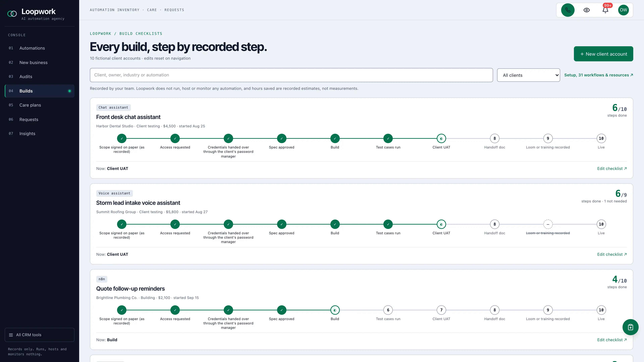The width and height of the screenshot is (644, 362).
Task: Open Setup, 31 workflows & resources link
Action: coord(599,75)
